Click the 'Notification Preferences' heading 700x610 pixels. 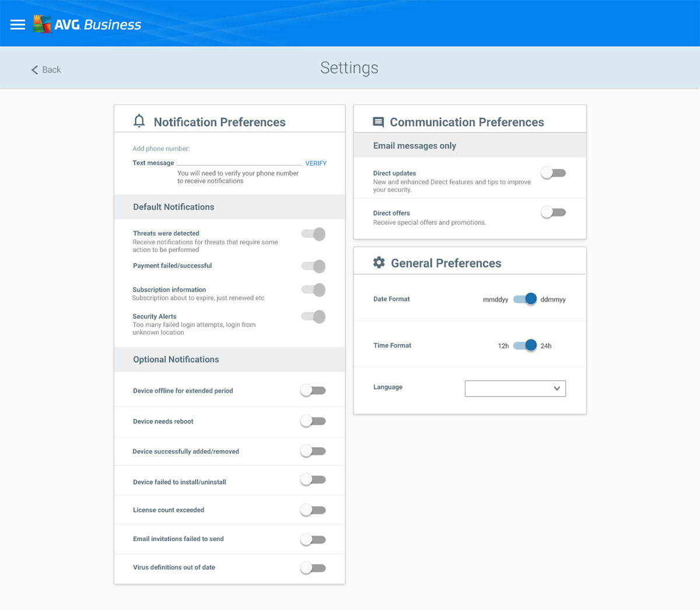(x=220, y=122)
